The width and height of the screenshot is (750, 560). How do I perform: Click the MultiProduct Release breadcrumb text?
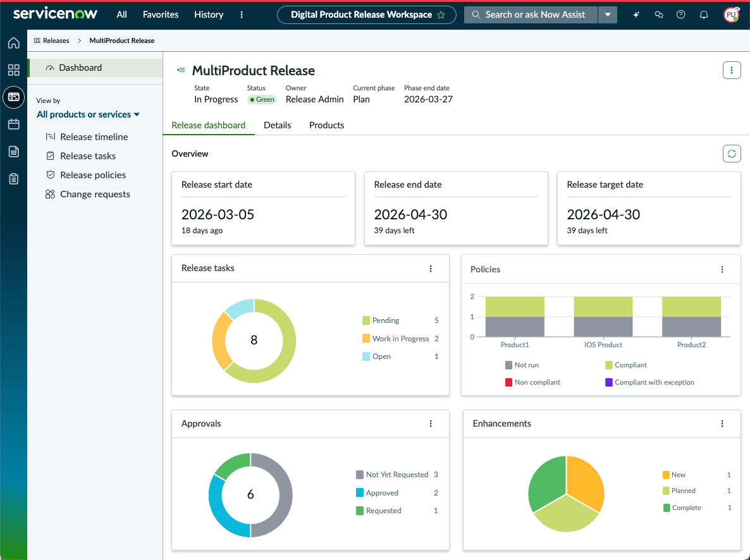pos(122,40)
